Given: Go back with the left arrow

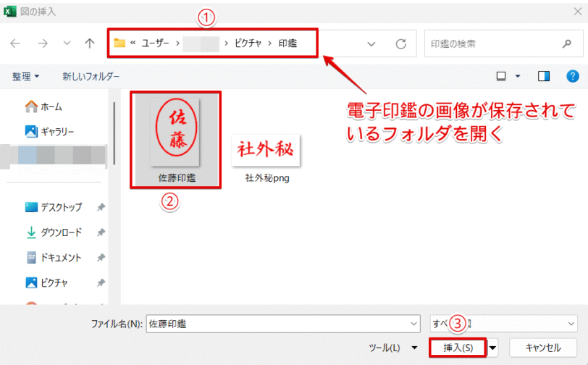Looking at the screenshot, I should (15, 43).
